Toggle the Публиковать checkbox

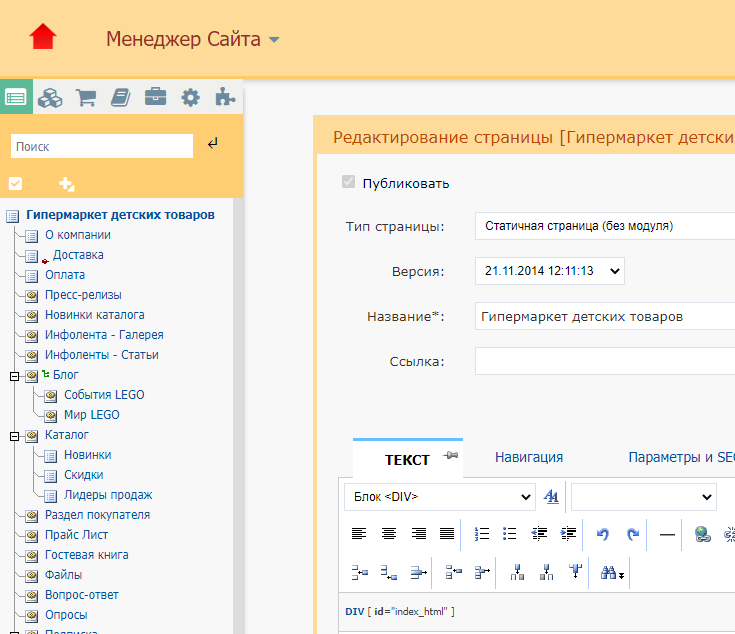tap(348, 183)
